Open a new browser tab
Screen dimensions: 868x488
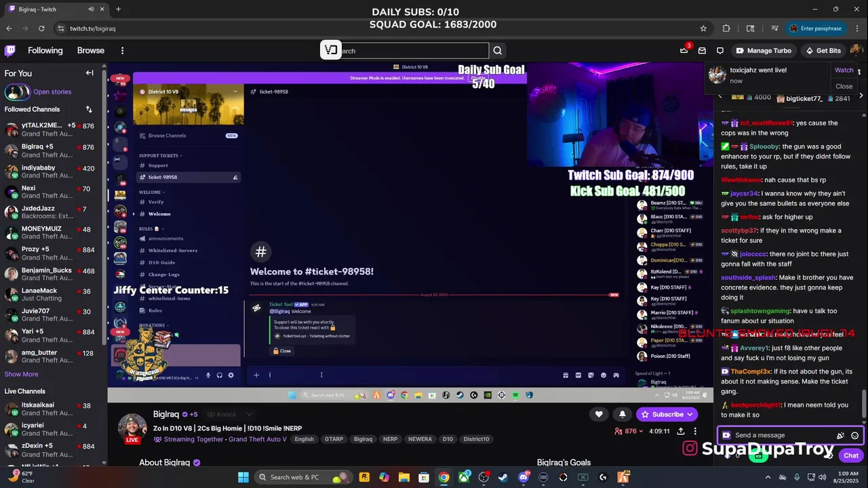(118, 9)
